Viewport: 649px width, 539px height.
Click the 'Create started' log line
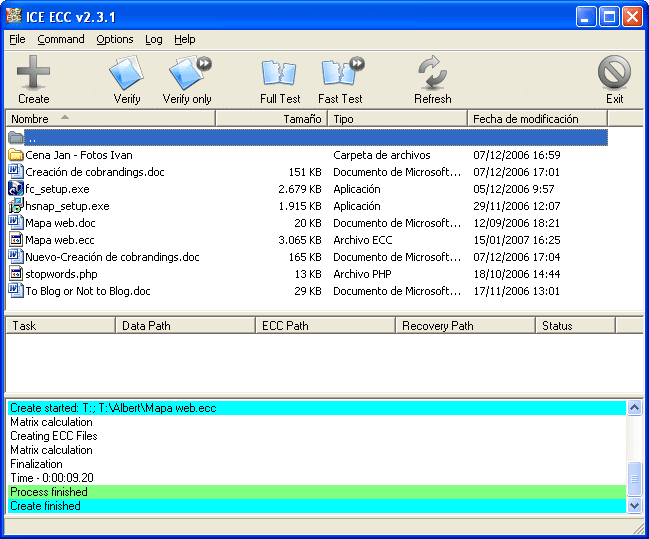317,408
